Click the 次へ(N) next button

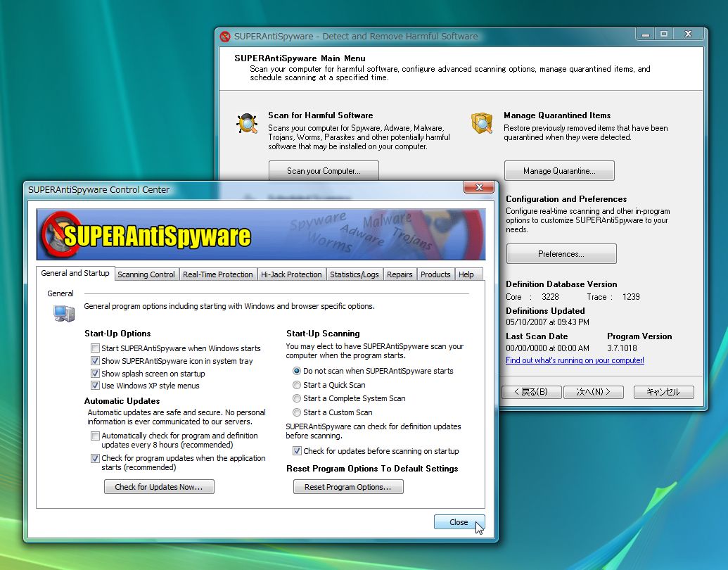[x=593, y=392]
